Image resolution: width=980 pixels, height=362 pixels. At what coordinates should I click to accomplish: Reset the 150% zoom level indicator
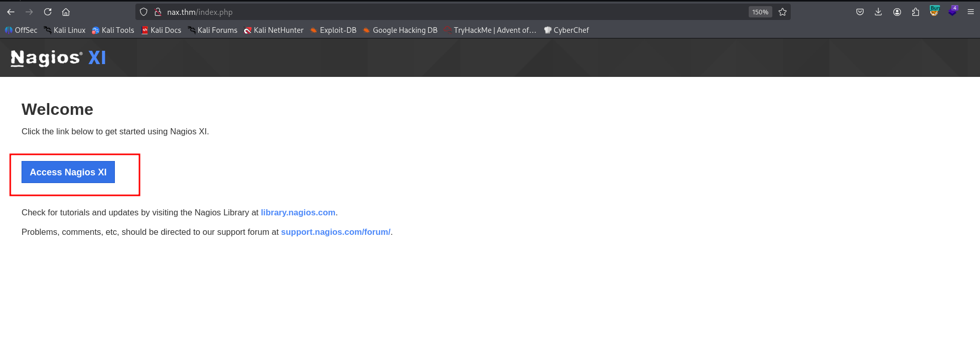pyautogui.click(x=760, y=12)
